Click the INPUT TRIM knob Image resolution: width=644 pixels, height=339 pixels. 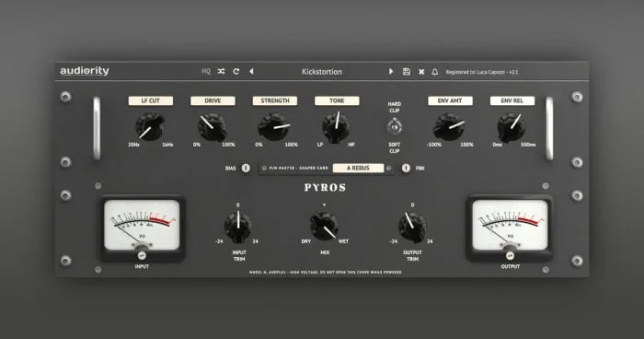pos(238,227)
